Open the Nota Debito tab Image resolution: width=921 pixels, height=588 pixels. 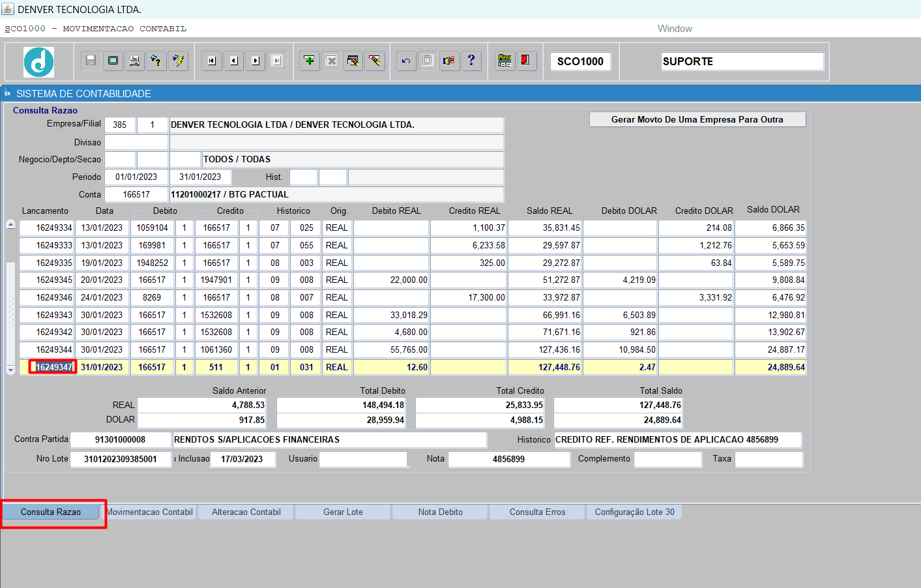tap(441, 512)
